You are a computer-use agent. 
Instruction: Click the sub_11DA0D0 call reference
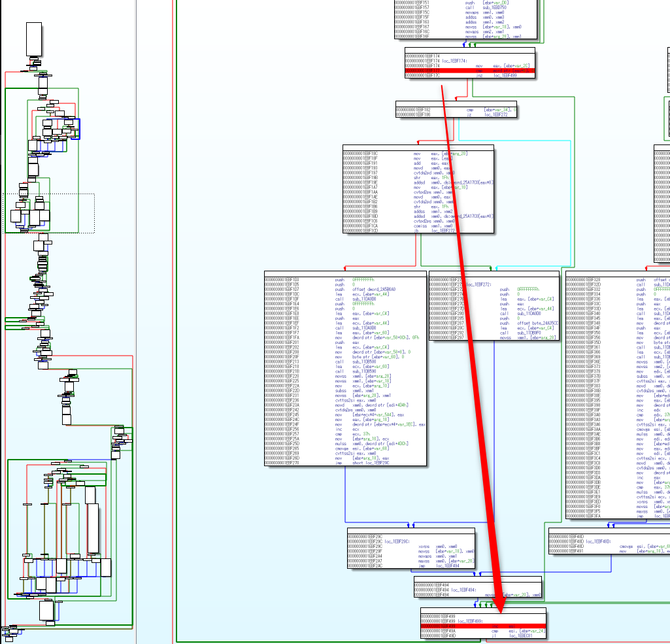coord(528,314)
